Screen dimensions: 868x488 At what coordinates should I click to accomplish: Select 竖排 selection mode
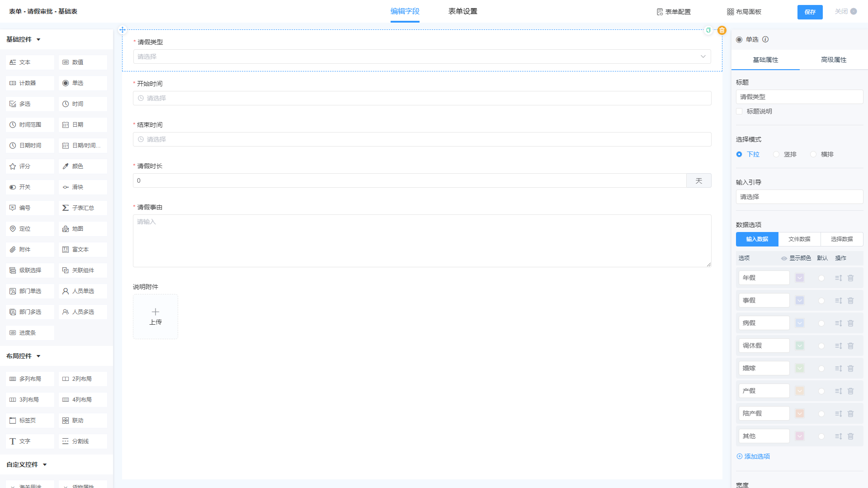tap(776, 154)
